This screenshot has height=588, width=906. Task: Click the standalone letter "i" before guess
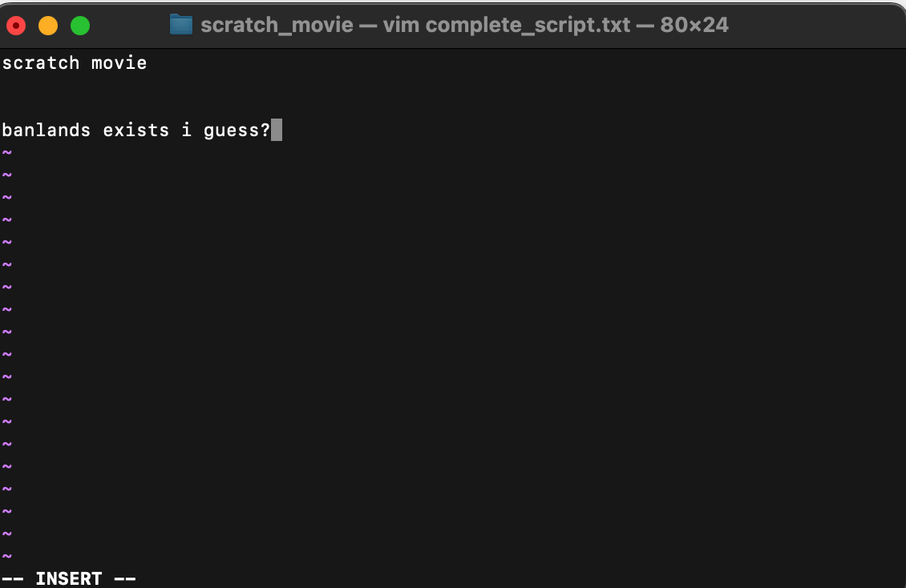(187, 130)
